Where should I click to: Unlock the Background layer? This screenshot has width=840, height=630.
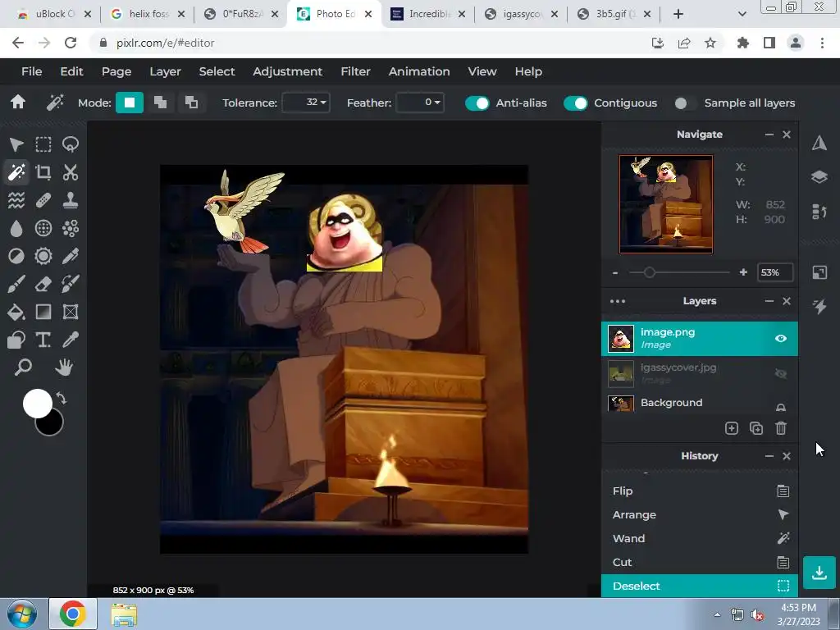781,407
